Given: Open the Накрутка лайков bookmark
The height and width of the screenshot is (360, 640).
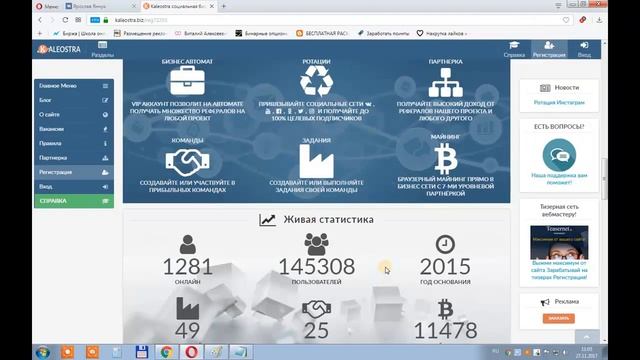Looking at the screenshot, I should [x=442, y=33].
